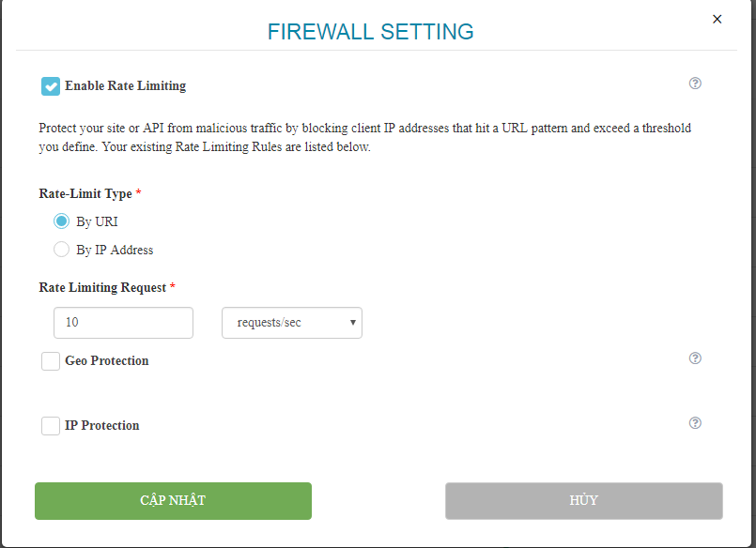Uncheck the Enable Rate Limiting checkbox

tap(51, 86)
